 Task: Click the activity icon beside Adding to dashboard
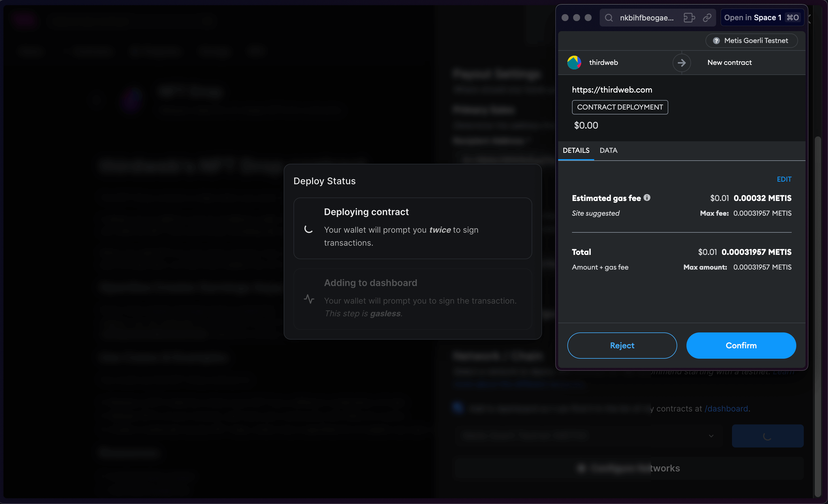(309, 298)
